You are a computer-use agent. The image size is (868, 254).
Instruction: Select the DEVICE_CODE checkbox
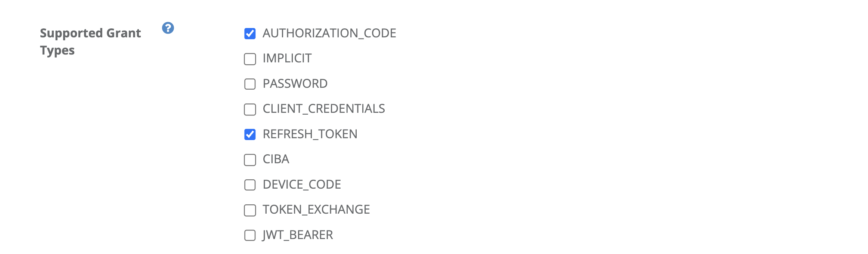click(250, 185)
